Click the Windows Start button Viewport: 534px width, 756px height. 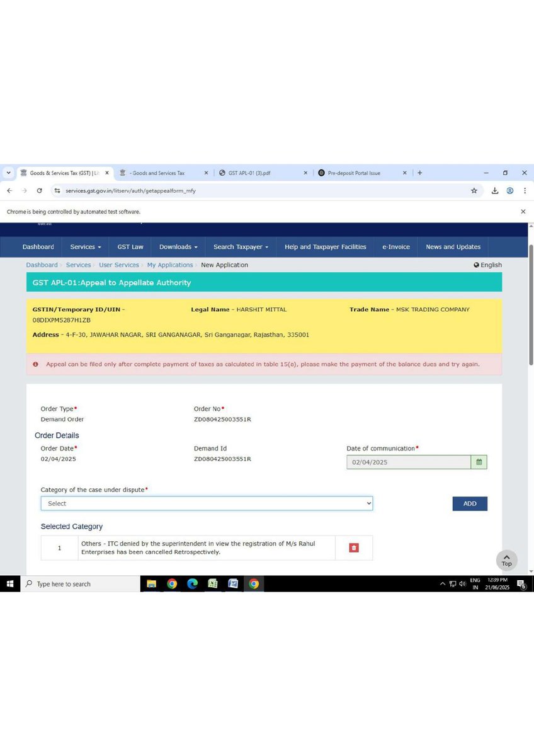click(10, 584)
